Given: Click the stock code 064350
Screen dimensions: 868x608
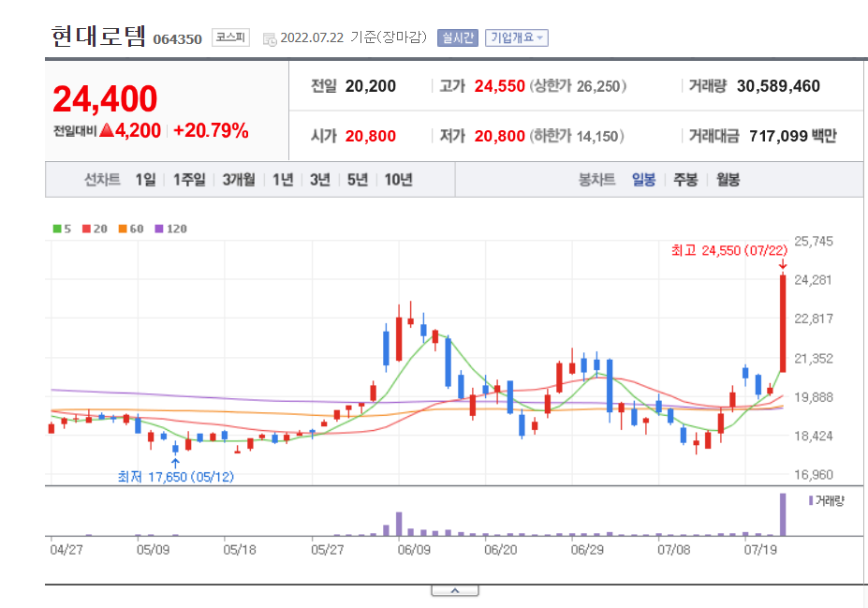Looking at the screenshot, I should coord(177,39).
